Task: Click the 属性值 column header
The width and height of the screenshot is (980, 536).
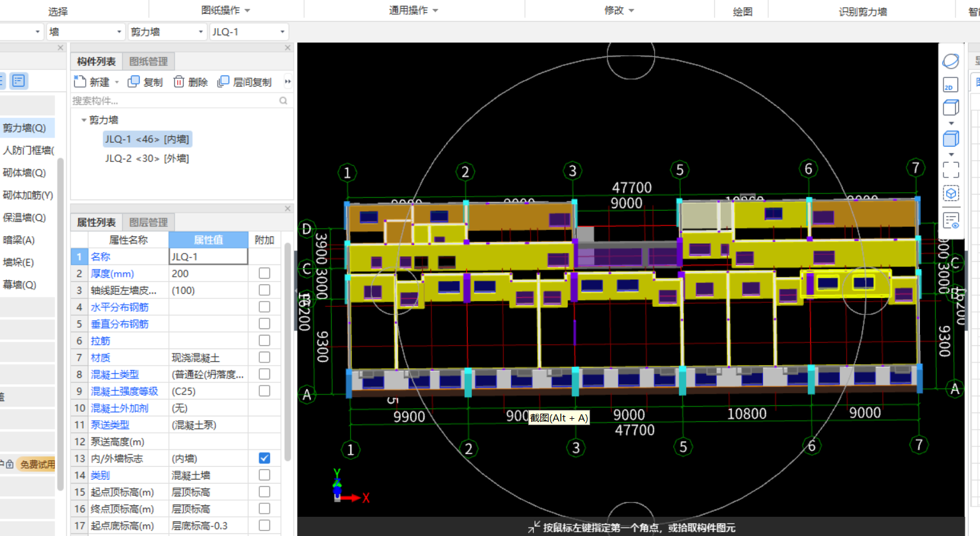Action: (208, 240)
